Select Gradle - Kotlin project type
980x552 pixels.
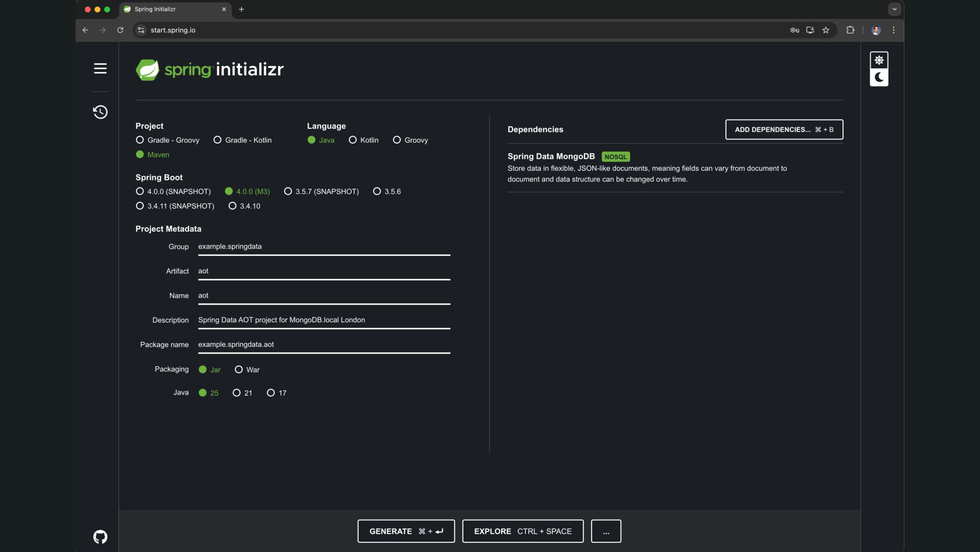click(218, 140)
